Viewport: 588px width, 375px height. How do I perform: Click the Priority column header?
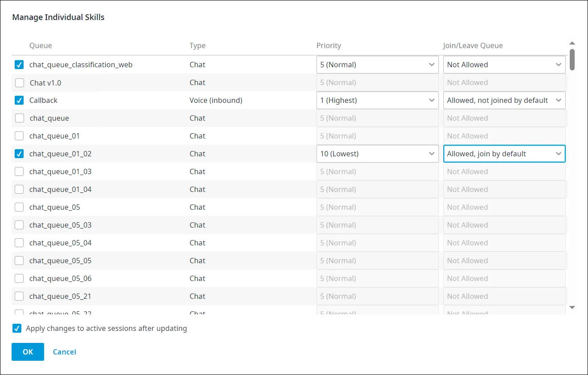pos(328,45)
